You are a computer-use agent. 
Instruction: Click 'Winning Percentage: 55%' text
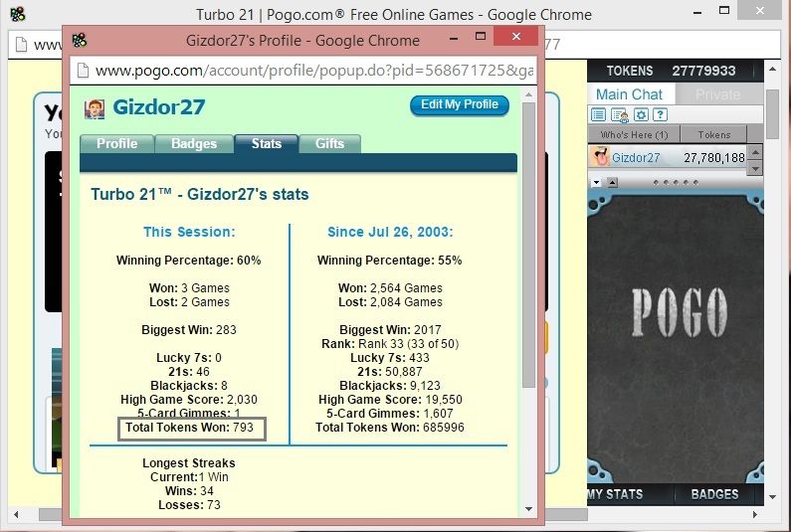389,261
